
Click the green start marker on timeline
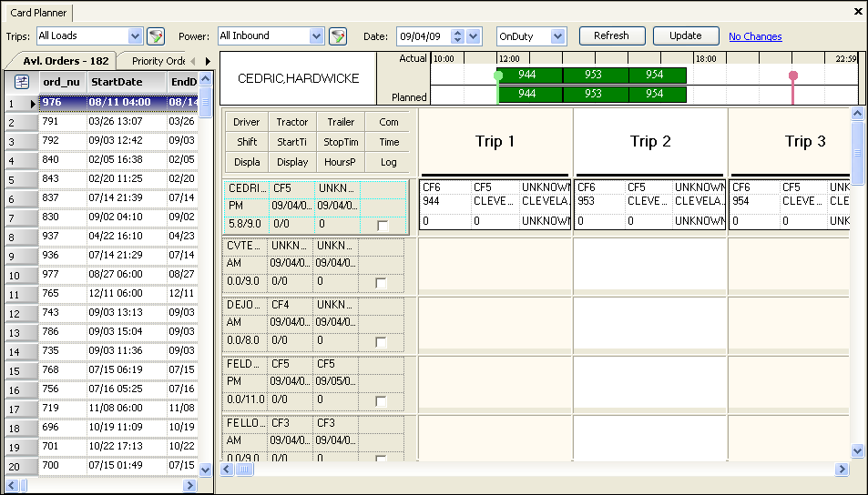click(497, 76)
